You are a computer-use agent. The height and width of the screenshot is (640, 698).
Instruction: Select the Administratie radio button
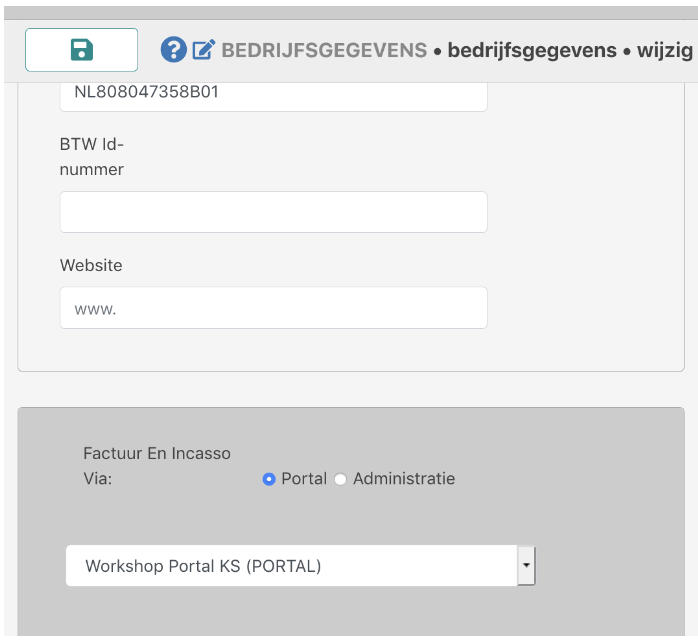pyautogui.click(x=340, y=479)
